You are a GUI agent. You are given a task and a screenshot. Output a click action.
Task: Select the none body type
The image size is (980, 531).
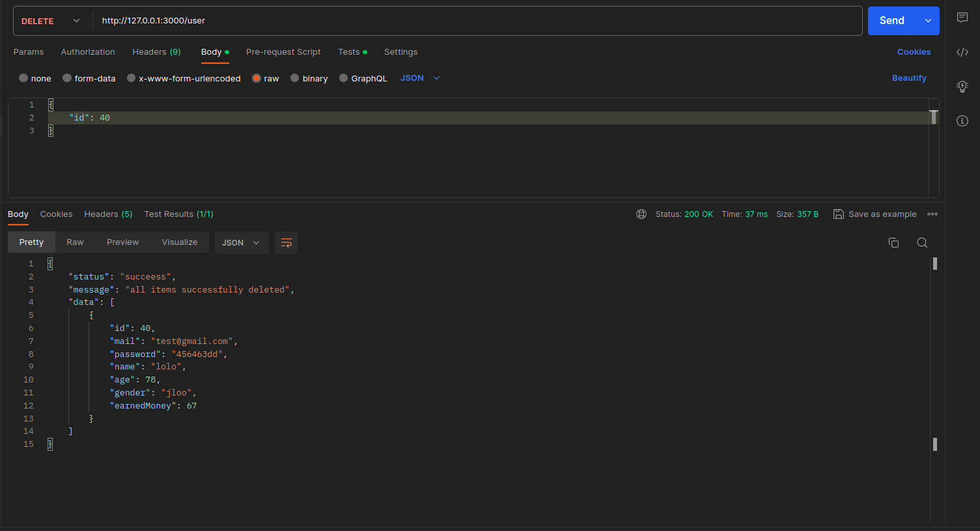coord(23,78)
